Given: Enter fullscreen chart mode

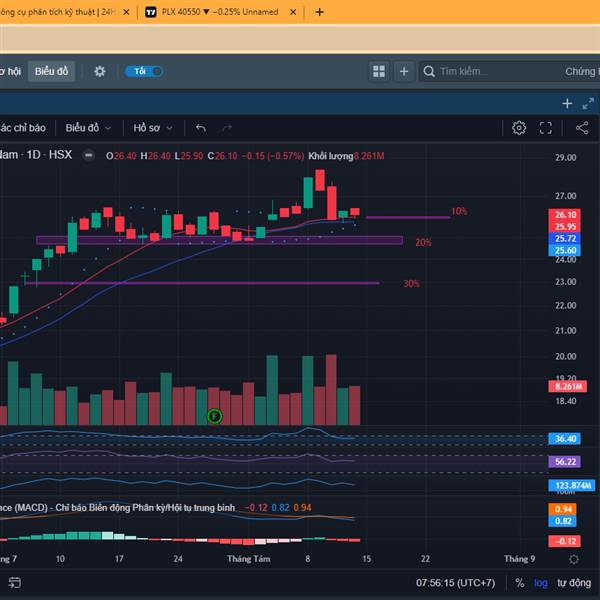Looking at the screenshot, I should pos(546,128).
